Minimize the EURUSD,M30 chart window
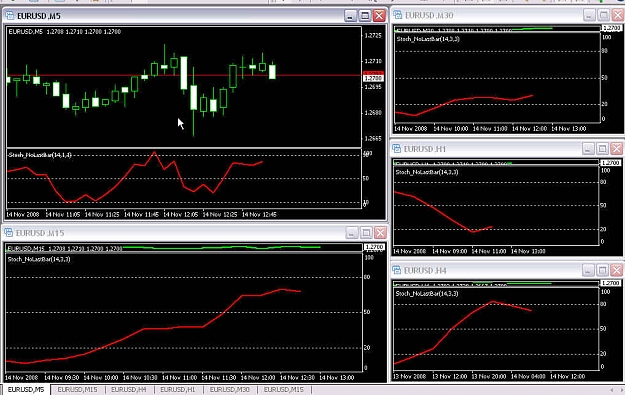 point(589,15)
